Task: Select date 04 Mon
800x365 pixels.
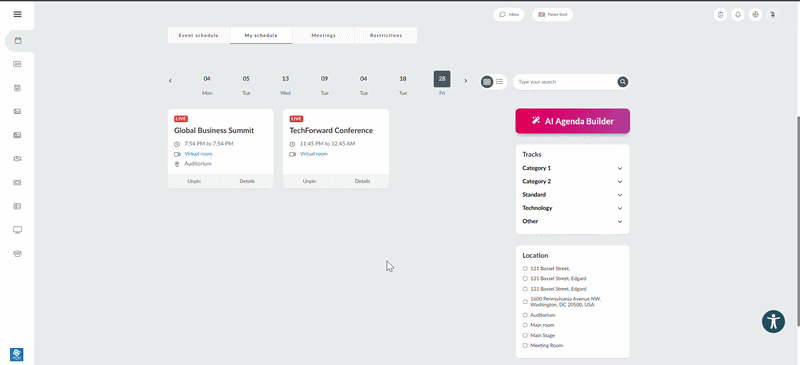Action: click(207, 85)
